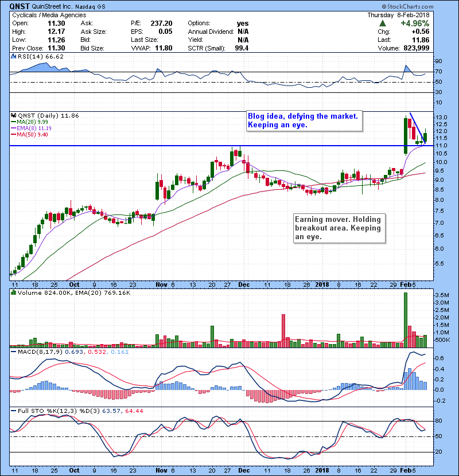Click the RSI(14) 66.62 indicator label
The height and width of the screenshot is (476, 459).
click(x=41, y=56)
